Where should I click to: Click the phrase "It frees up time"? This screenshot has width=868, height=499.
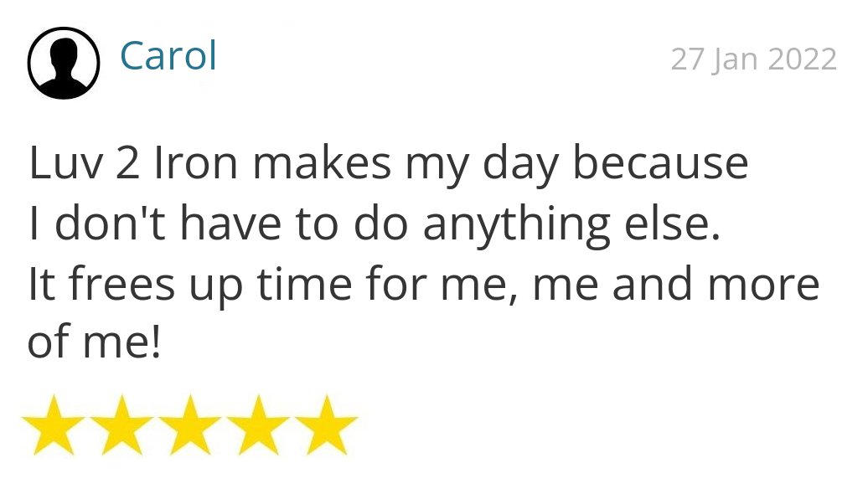190,286
